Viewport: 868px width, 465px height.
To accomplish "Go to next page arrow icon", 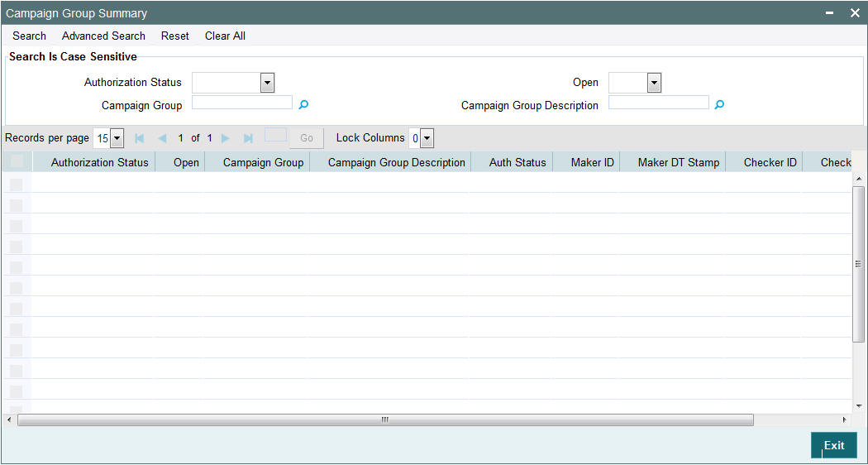I will click(x=226, y=138).
